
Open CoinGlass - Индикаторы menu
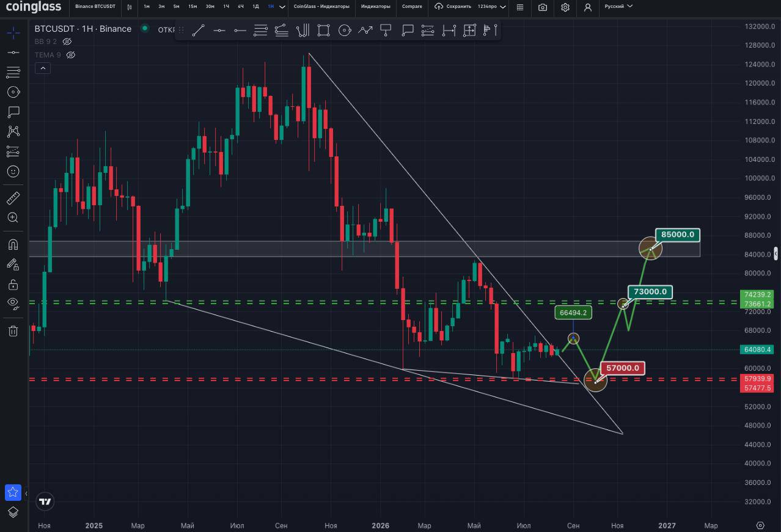pos(321,7)
